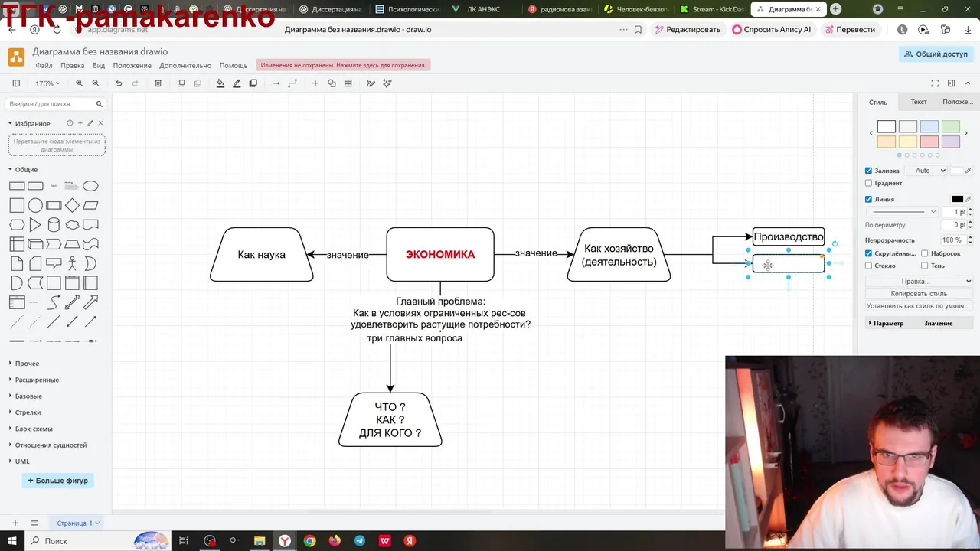The height and width of the screenshot is (551, 980).
Task: Open the 175% zoom dropdown
Action: (x=47, y=83)
